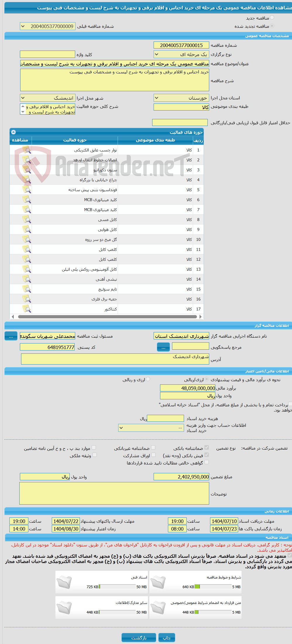Open view icon for row 7 کلید مینیاتوری MCB

[27, 210]
